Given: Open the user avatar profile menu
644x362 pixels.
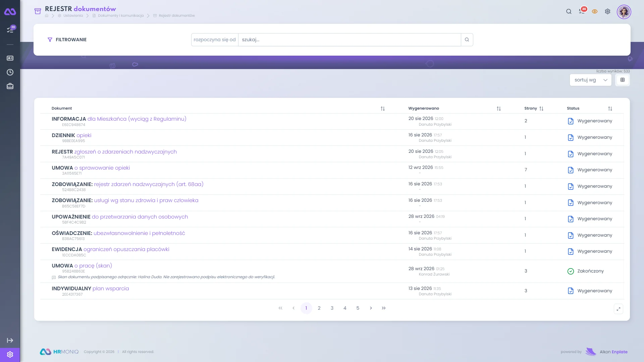Looking at the screenshot, I should click(x=624, y=12).
